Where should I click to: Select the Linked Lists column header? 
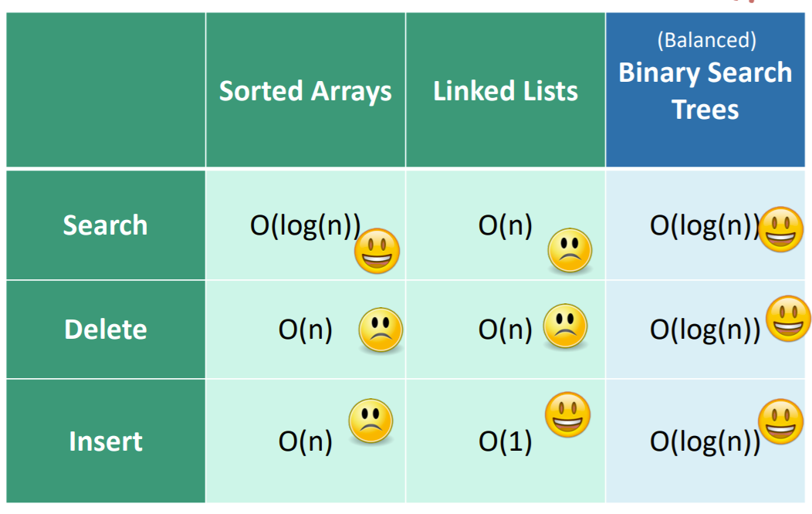tap(506, 91)
